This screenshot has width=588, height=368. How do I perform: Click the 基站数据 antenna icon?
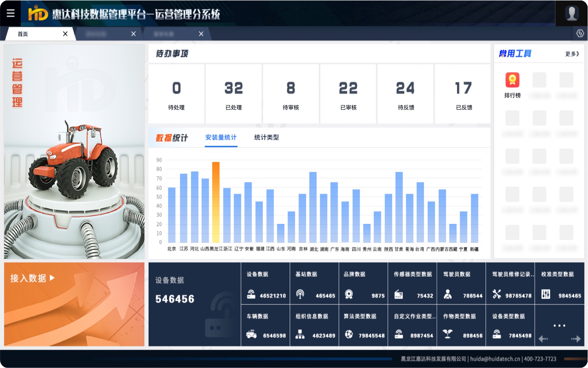click(300, 294)
